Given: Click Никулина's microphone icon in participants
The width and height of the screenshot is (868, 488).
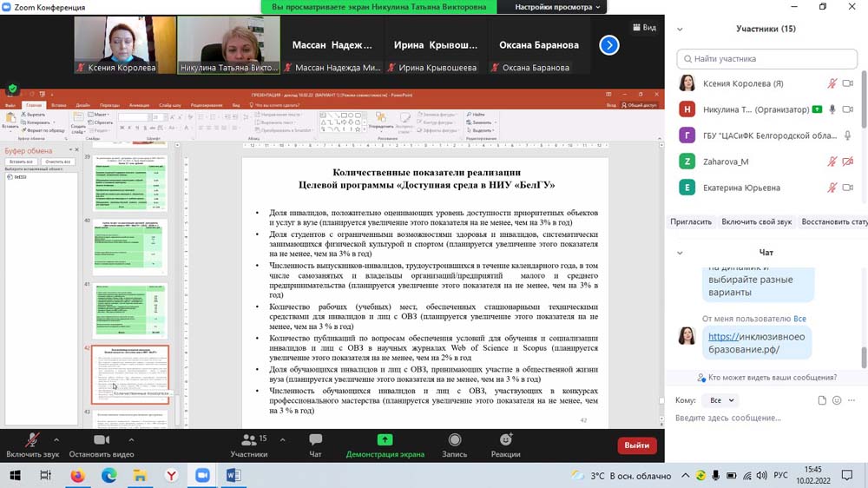Looking at the screenshot, I should (832, 109).
